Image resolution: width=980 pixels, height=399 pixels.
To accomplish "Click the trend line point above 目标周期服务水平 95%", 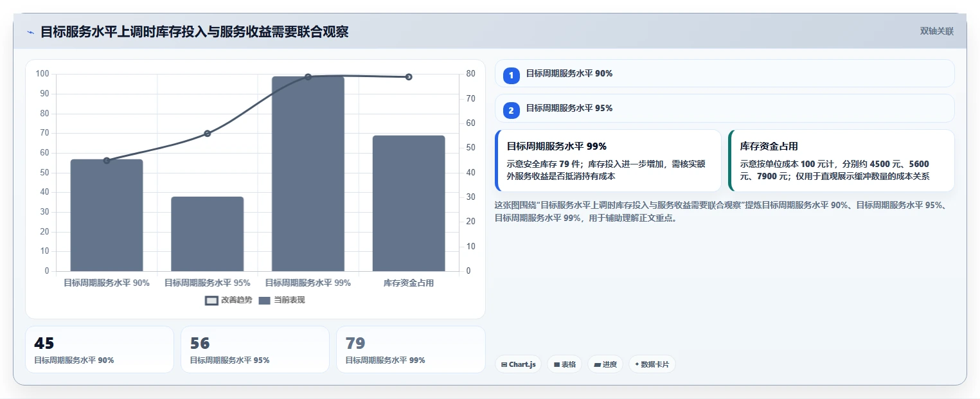I will click(x=208, y=134).
